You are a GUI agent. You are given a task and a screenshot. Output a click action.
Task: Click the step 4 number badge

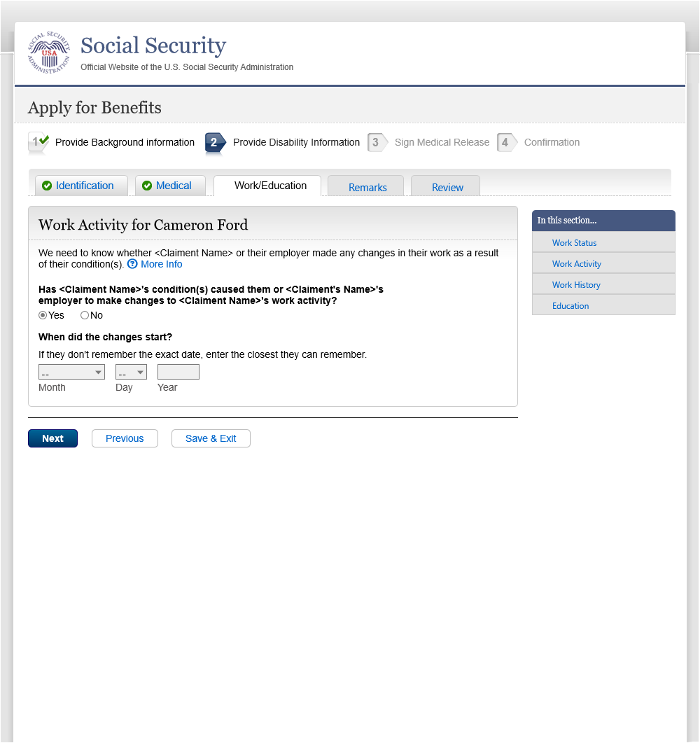click(505, 142)
